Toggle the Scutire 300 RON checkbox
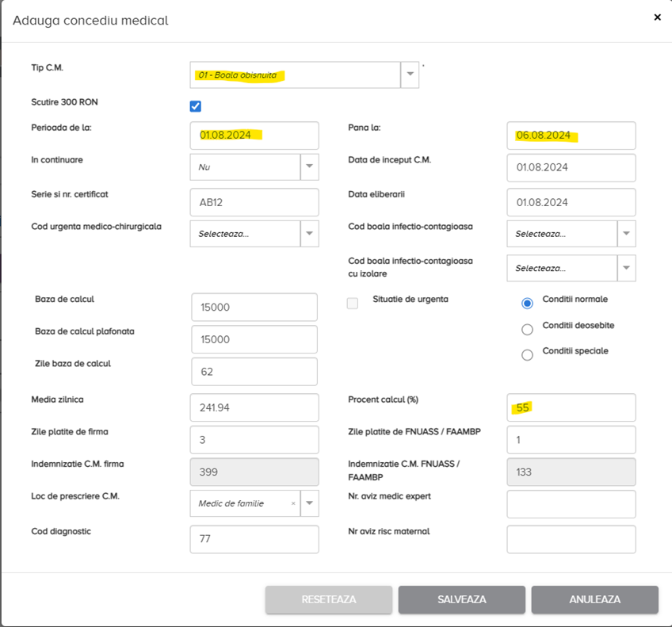Screen dimensions: 672x627 point(196,106)
